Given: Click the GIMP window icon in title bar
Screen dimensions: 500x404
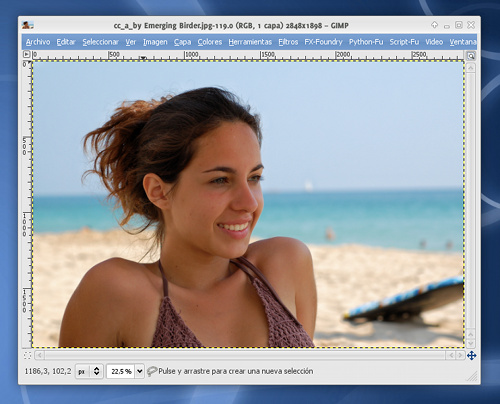Looking at the screenshot, I should 28,25.
